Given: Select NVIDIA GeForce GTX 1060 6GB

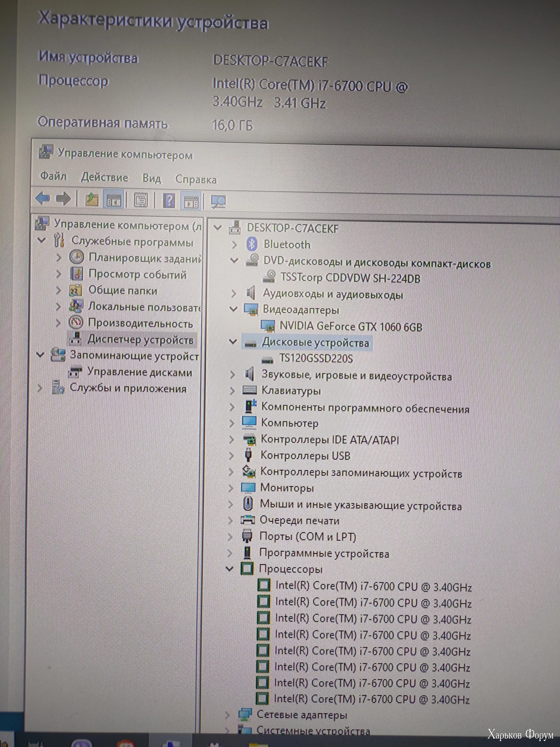Looking at the screenshot, I should [x=351, y=326].
